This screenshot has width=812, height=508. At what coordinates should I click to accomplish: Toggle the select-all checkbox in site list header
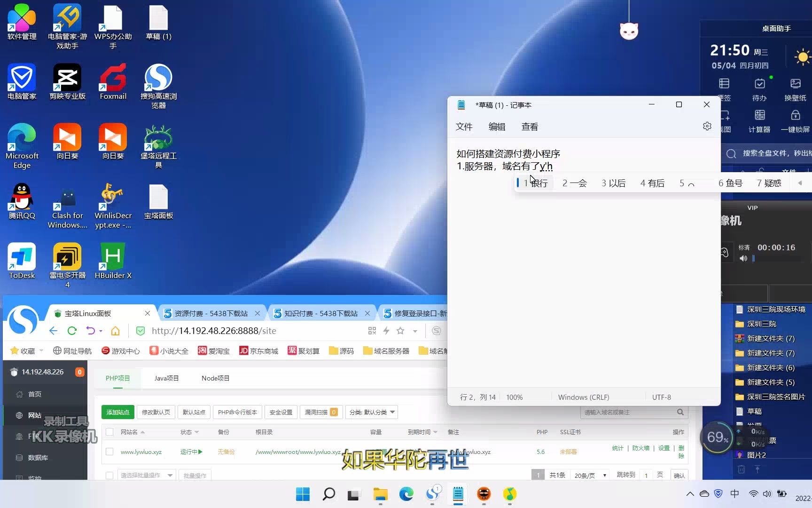point(109,432)
